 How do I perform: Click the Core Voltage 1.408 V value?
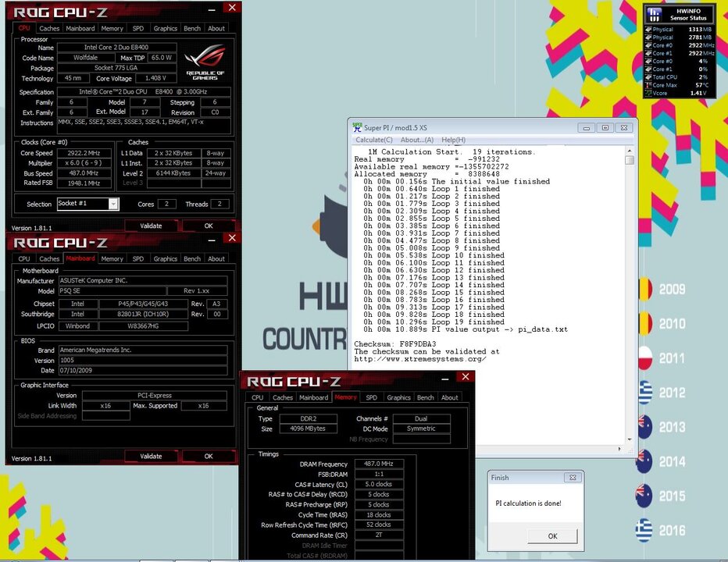point(155,78)
